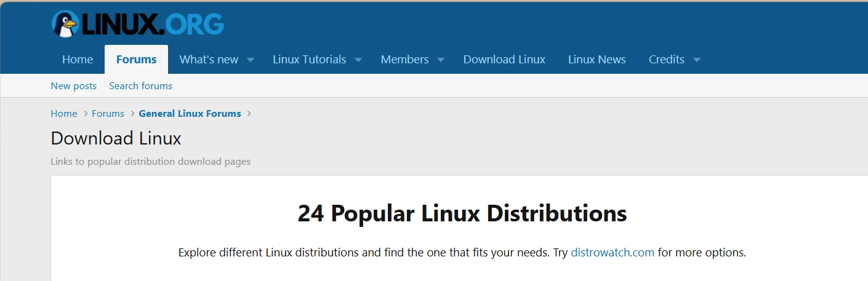Expand the Members dropdown arrow
The height and width of the screenshot is (281, 868).
pyautogui.click(x=441, y=60)
